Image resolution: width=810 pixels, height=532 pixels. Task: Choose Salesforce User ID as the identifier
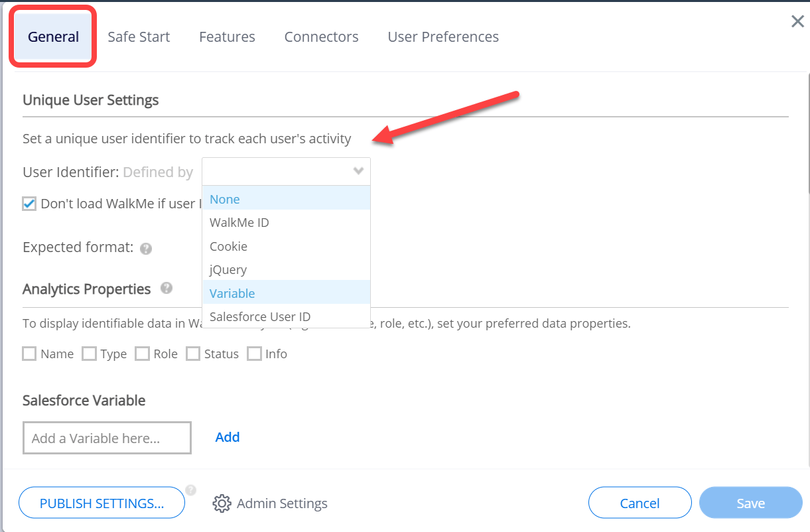pyautogui.click(x=259, y=316)
